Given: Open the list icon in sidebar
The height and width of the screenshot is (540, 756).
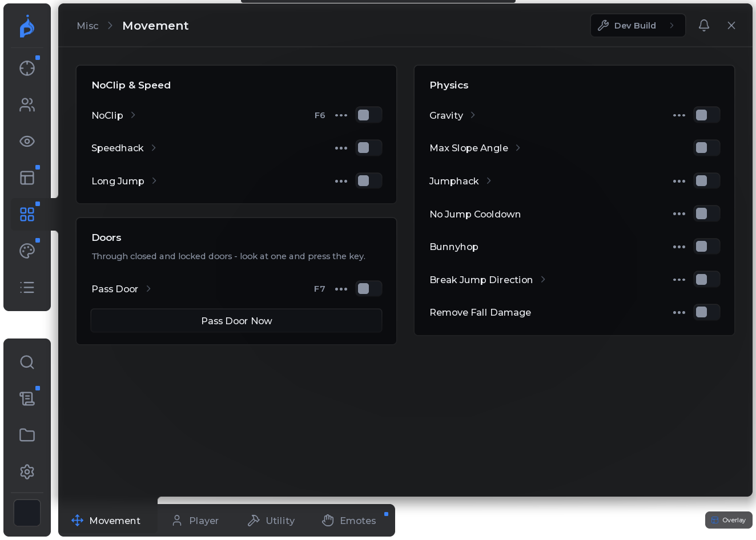Looking at the screenshot, I should pyautogui.click(x=27, y=287).
